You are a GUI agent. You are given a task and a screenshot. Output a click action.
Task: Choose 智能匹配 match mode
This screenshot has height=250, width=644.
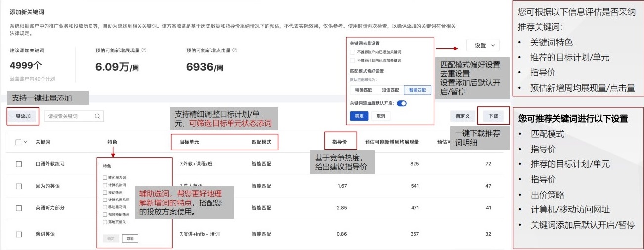coord(417,90)
